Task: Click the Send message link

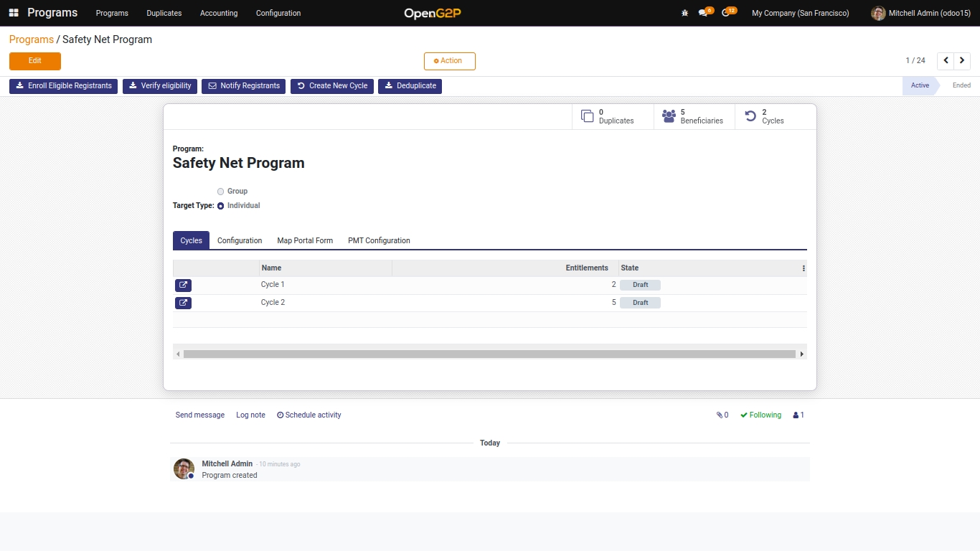Action: pyautogui.click(x=200, y=415)
